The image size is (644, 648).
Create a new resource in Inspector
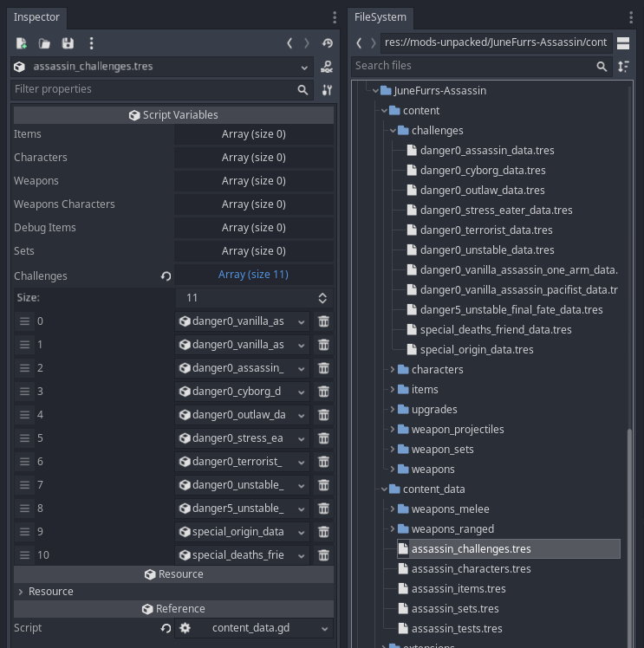[x=22, y=43]
